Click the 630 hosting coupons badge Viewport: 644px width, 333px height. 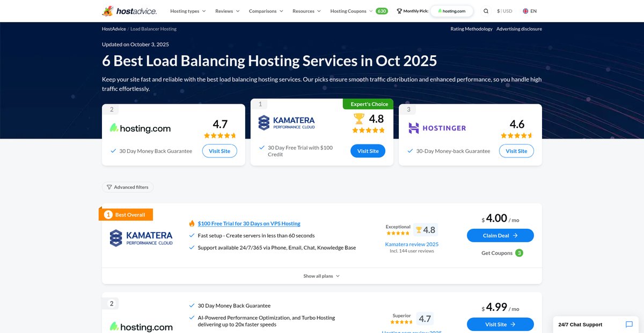(x=382, y=11)
